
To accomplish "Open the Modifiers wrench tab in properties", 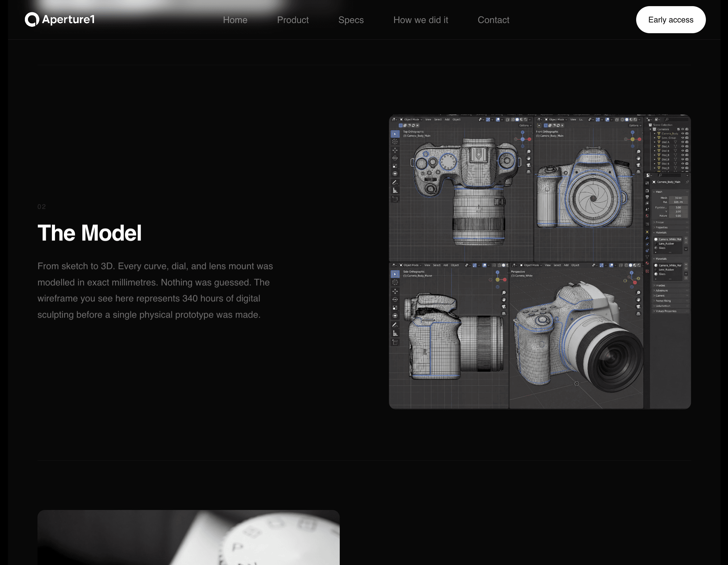I will (x=647, y=238).
